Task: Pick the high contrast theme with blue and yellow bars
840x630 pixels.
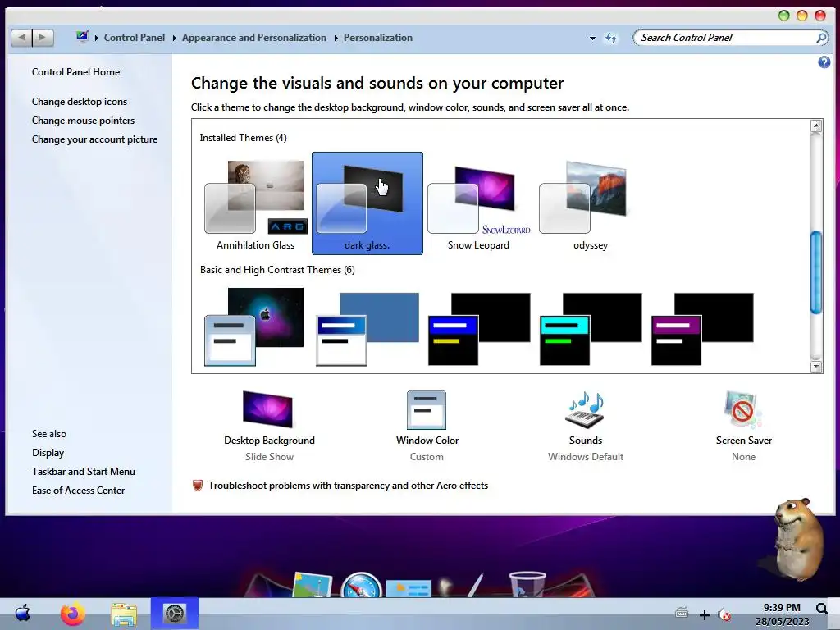Action: pyautogui.click(x=479, y=329)
